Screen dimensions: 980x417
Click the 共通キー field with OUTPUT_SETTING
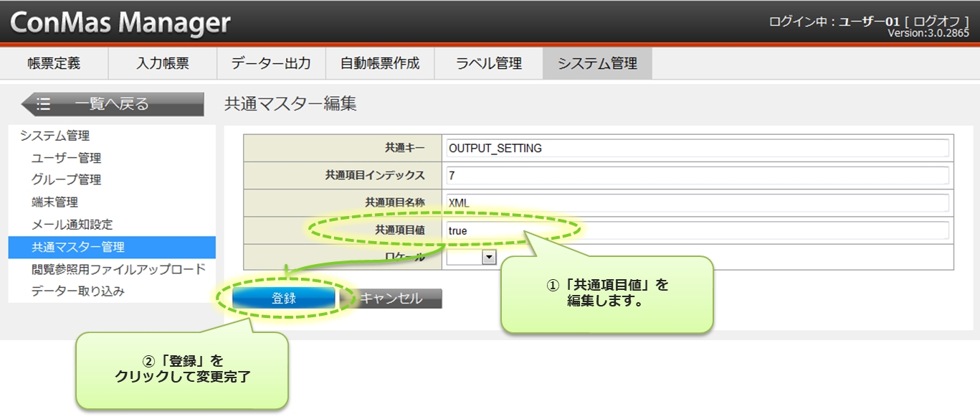click(x=695, y=149)
